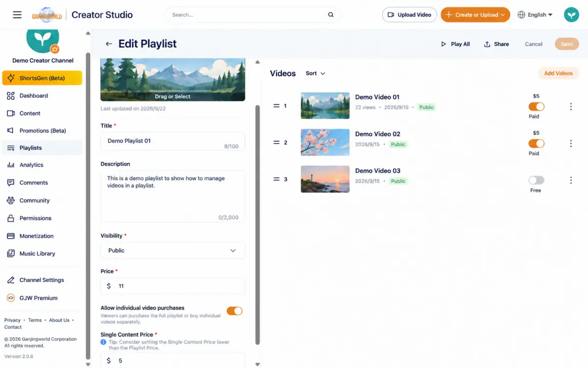
Task: Open the English language dropdown
Action: 535,15
